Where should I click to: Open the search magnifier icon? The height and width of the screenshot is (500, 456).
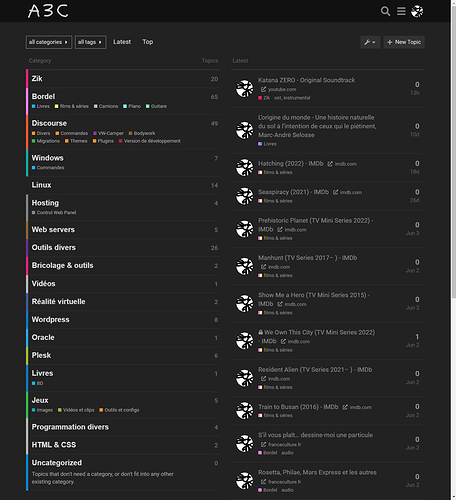pos(385,11)
